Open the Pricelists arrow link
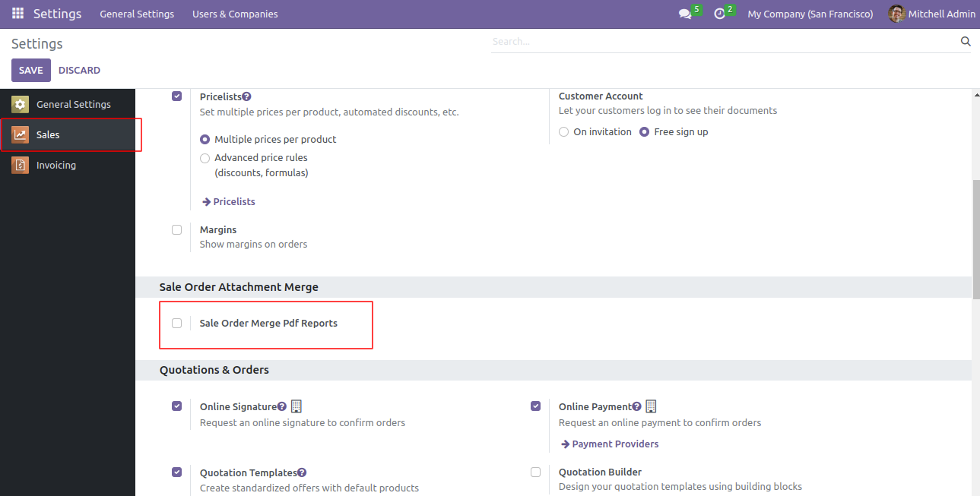Image resolution: width=980 pixels, height=496 pixels. 229,201
